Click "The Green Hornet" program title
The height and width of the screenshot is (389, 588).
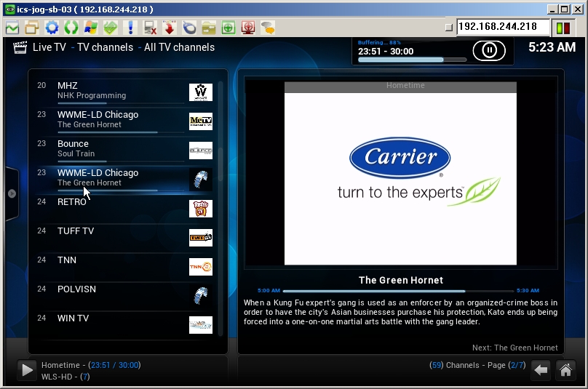pyautogui.click(x=401, y=281)
